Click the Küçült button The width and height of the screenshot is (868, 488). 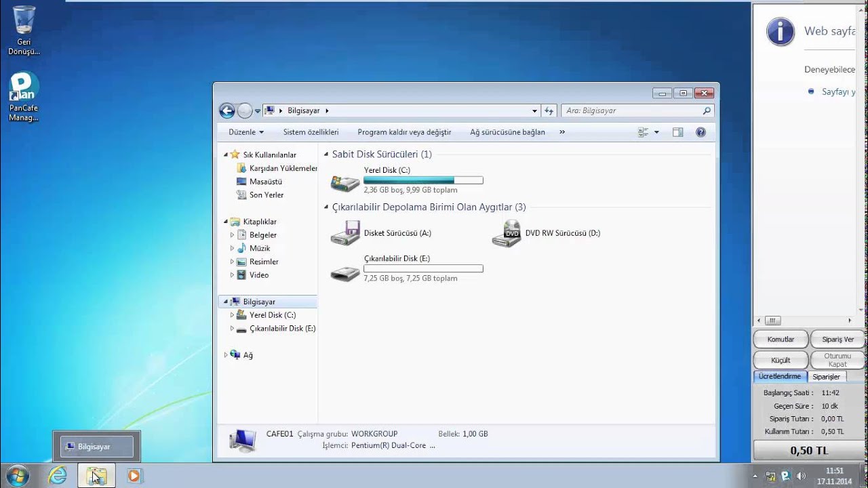click(781, 360)
